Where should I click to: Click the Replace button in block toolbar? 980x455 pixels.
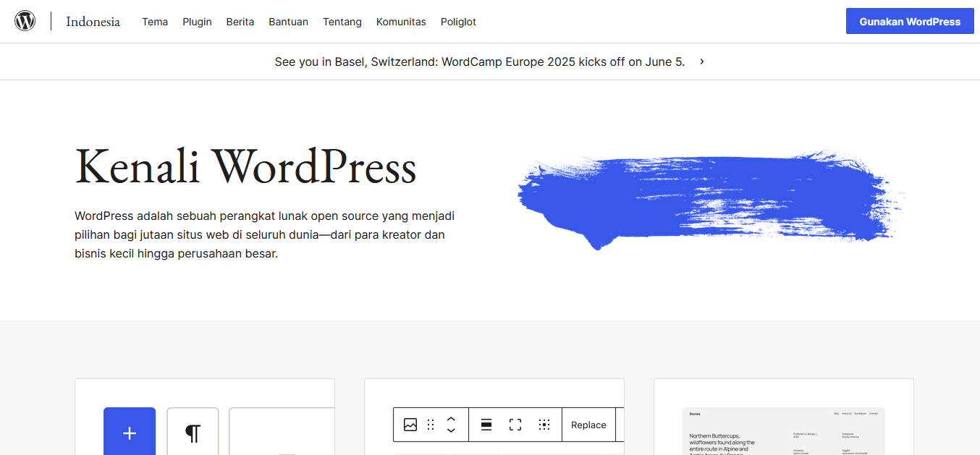(x=588, y=425)
